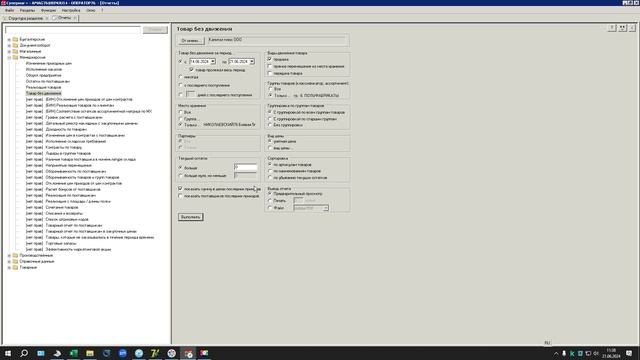
Task: Open the Настройка menu
Action: [x=71, y=10]
